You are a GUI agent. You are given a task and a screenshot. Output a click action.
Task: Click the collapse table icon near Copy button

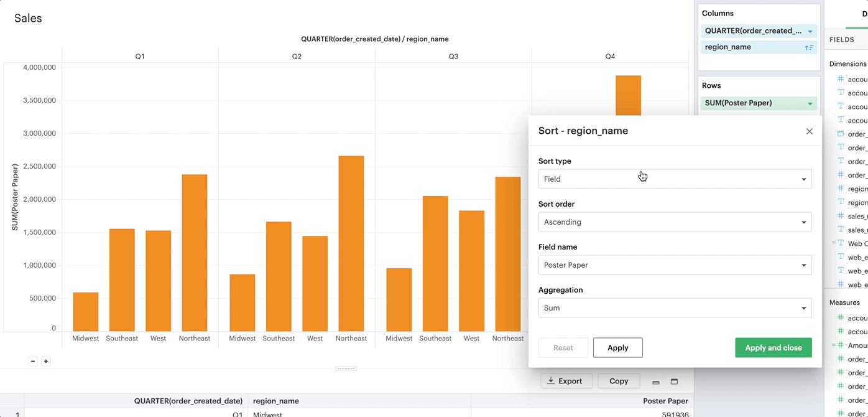click(x=656, y=381)
